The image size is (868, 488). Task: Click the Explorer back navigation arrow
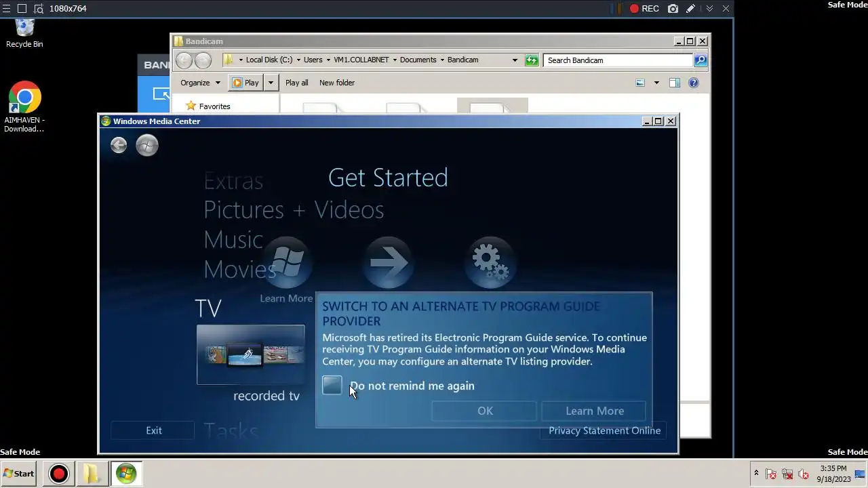coord(184,60)
